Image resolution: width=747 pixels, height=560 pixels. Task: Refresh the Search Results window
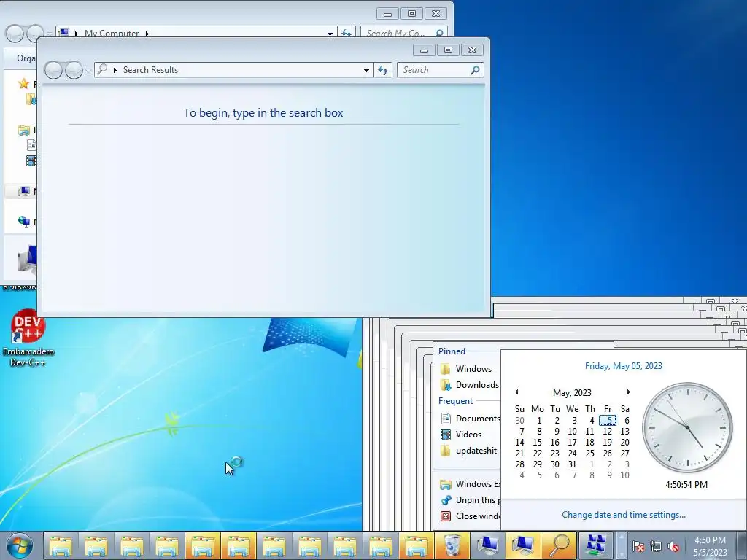(383, 70)
